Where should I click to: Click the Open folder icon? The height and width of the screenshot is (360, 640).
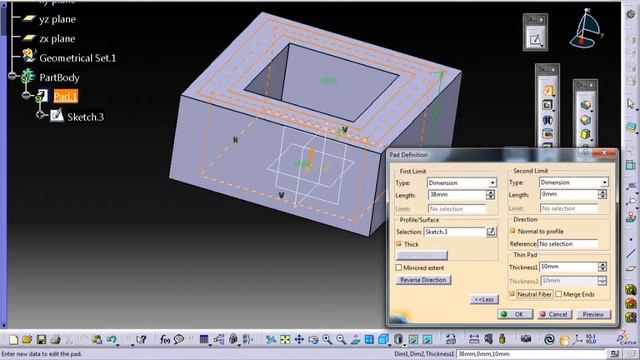[x=27, y=340]
